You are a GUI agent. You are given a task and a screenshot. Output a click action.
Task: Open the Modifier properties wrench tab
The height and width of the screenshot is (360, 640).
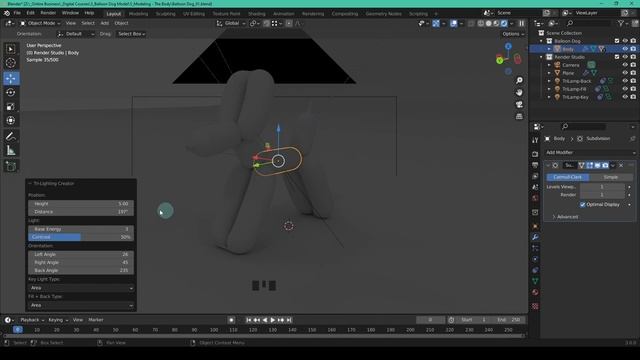point(535,237)
